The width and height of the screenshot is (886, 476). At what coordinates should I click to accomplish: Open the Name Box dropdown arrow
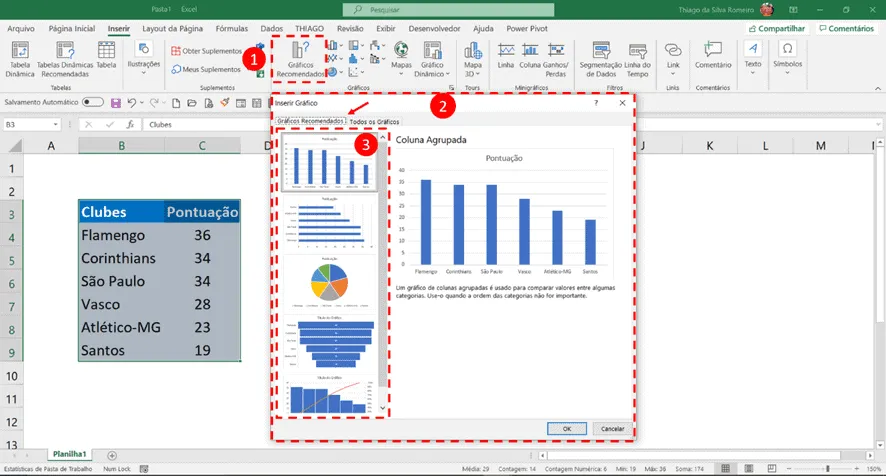pyautogui.click(x=55, y=124)
